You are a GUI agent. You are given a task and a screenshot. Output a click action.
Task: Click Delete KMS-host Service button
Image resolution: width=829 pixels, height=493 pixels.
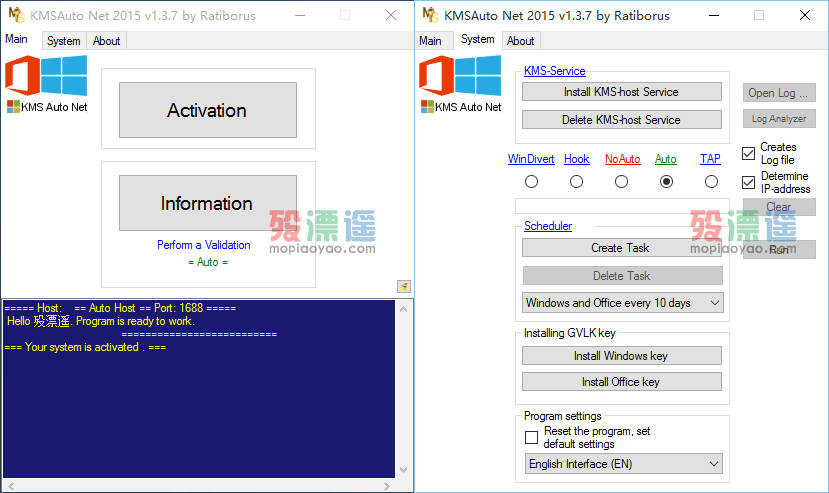pos(622,120)
